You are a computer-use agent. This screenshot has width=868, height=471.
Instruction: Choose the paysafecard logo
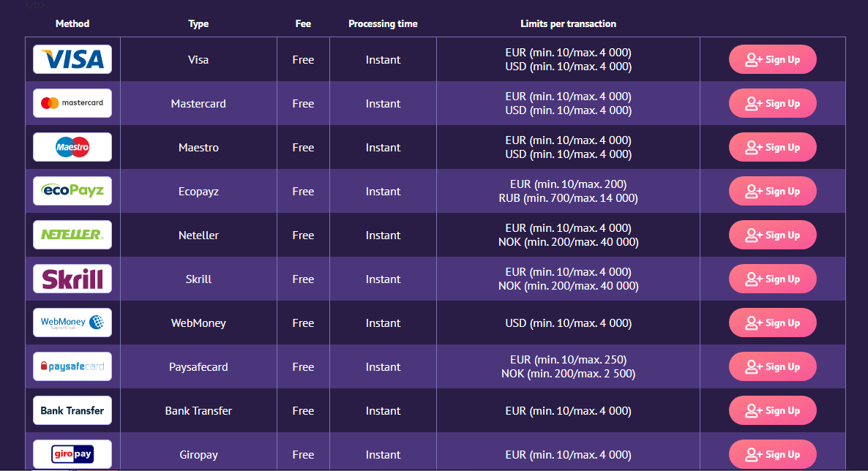pyautogui.click(x=72, y=366)
